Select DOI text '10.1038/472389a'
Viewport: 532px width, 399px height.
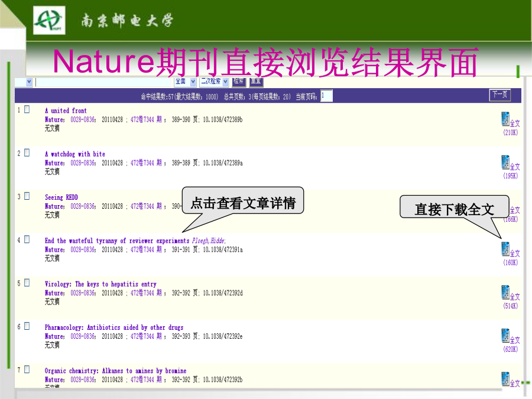[223, 163]
